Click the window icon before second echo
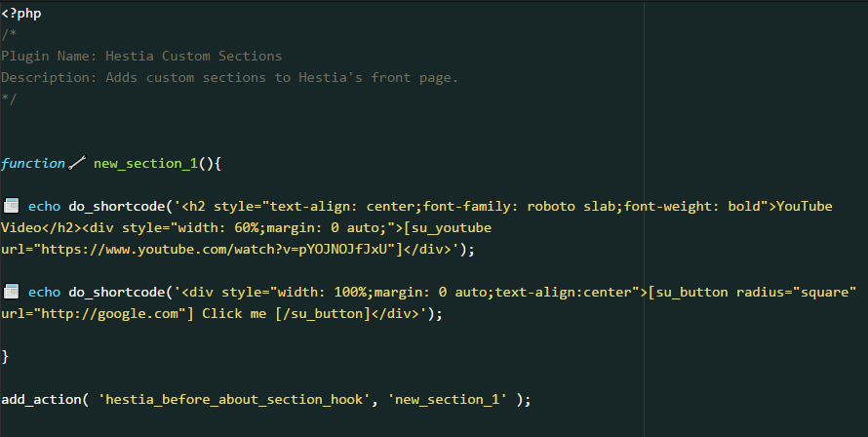 click(x=12, y=292)
